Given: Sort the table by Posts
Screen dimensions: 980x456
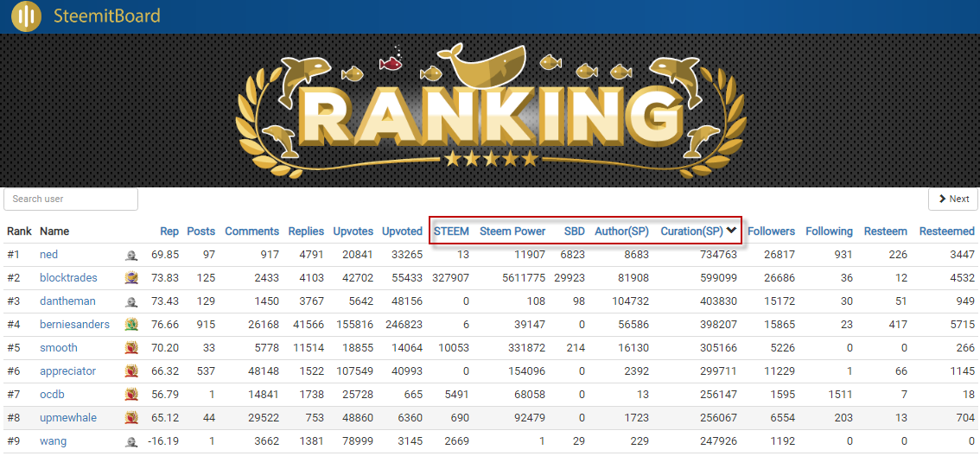Looking at the screenshot, I should point(201,231).
